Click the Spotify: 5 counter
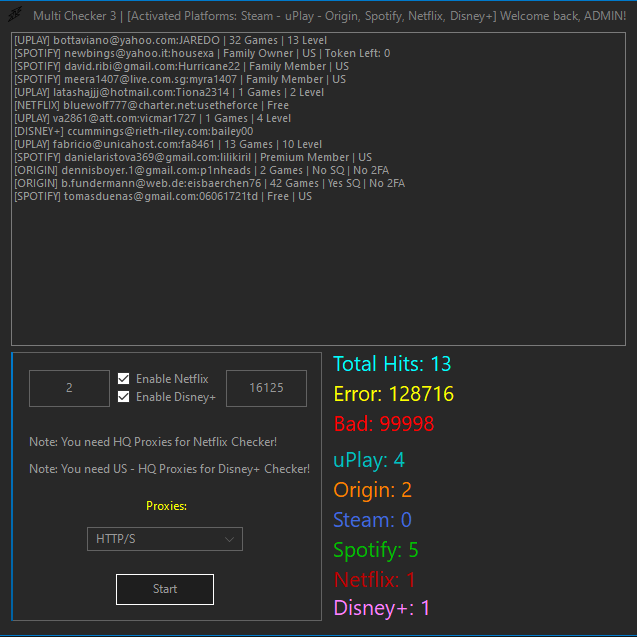Viewport: 637px width, 637px height. tap(376, 550)
